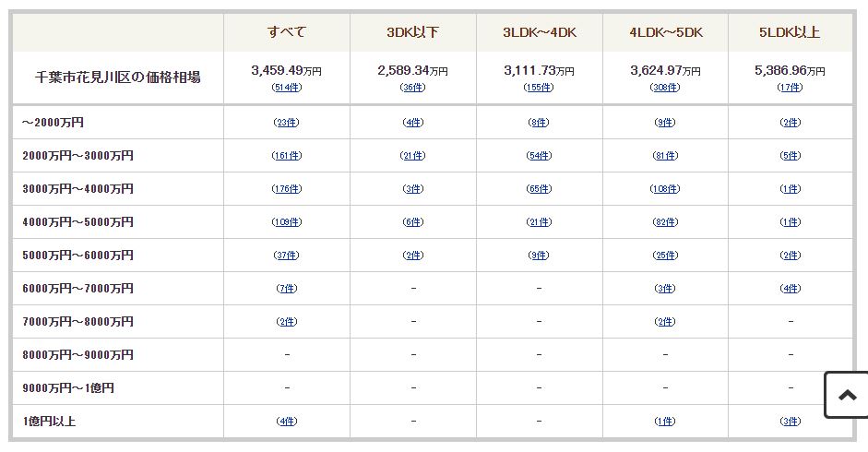
Task: Select 176件 in the 3000万円~4000万円 row
Action: coord(286,189)
